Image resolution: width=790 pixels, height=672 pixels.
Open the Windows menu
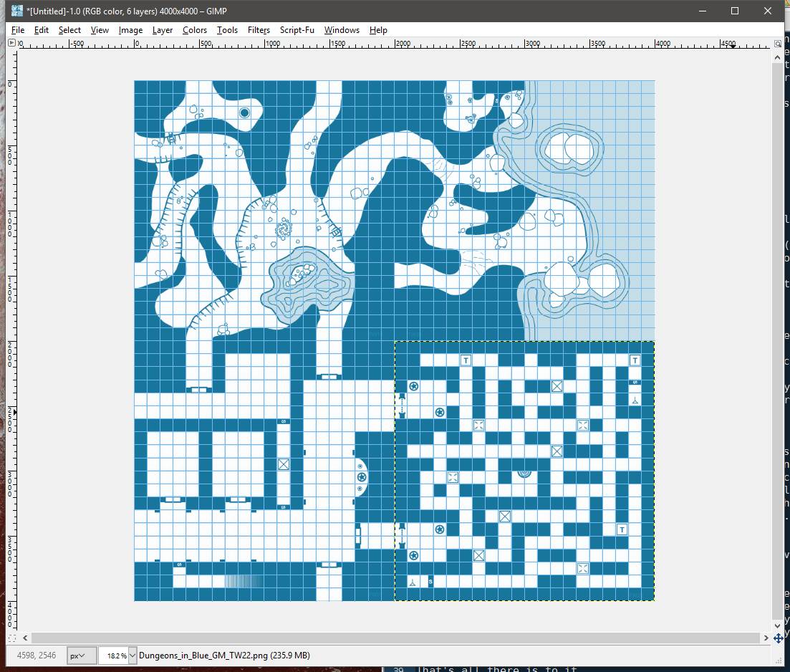(342, 30)
